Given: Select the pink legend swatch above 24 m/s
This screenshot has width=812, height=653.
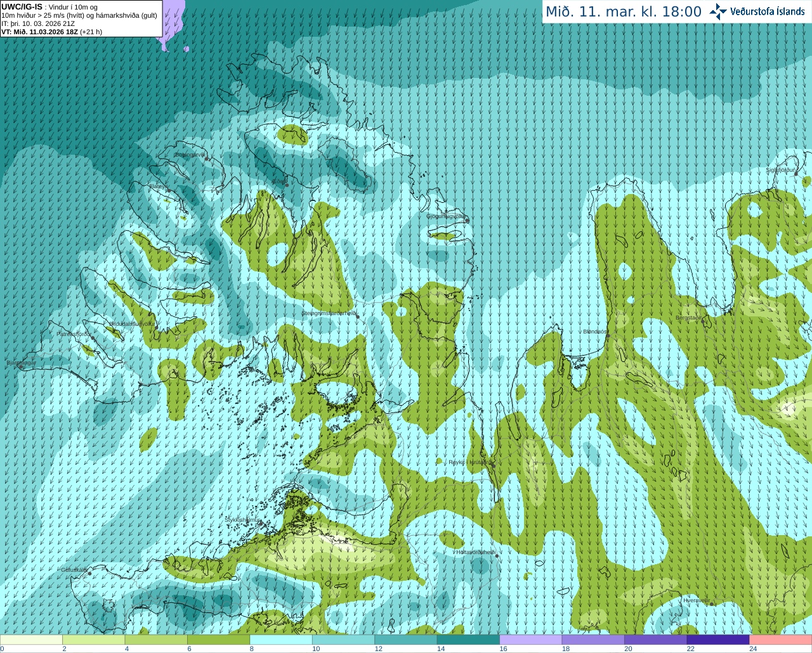Looking at the screenshot, I should click(x=781, y=640).
